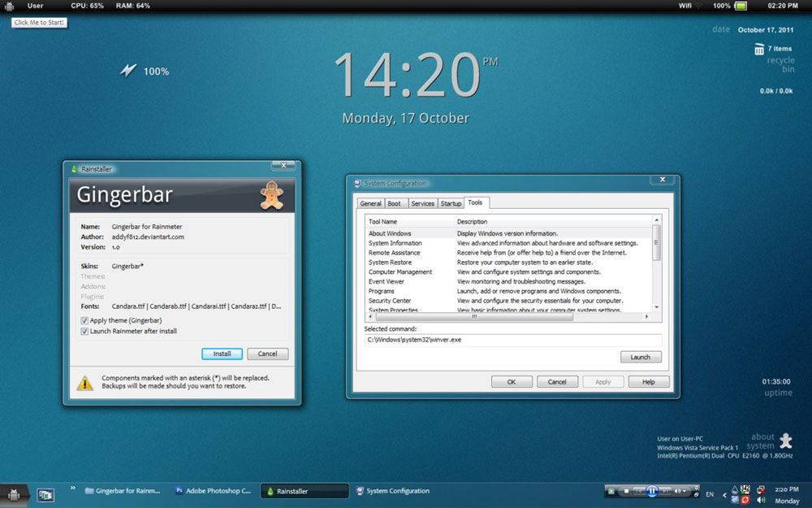
Task: Pause playback in the taskbar media player
Action: 651,491
